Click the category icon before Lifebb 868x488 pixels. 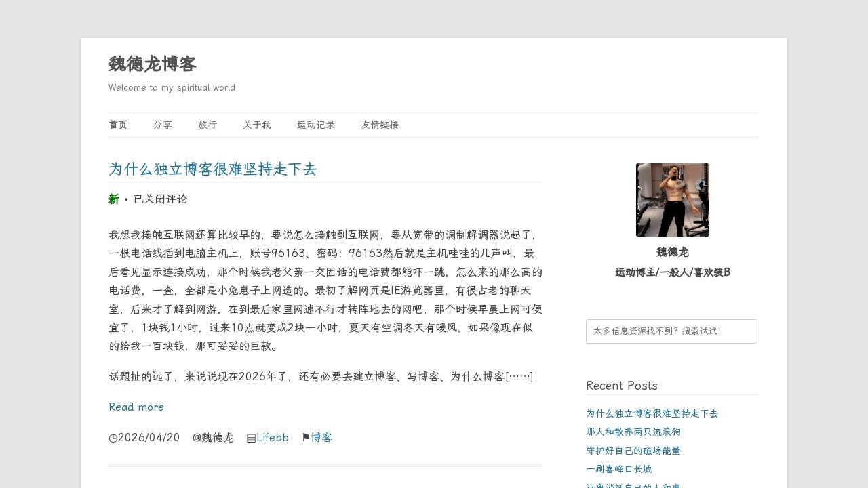pos(250,438)
